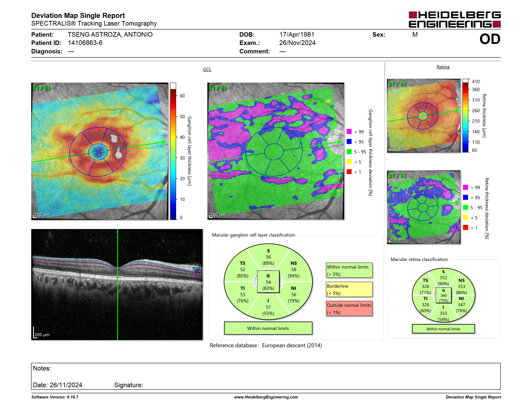The width and height of the screenshot is (532, 411).
Task: Click the yellow Borderline (< 5%) legend box
Action: (349, 290)
